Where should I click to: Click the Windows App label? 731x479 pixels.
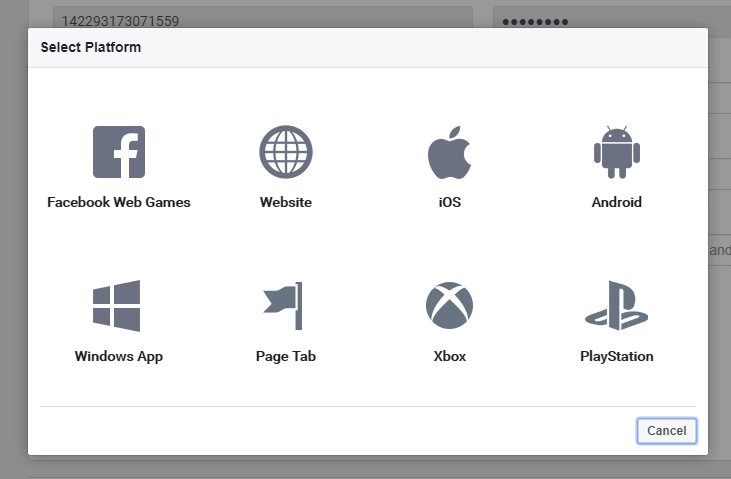click(119, 356)
